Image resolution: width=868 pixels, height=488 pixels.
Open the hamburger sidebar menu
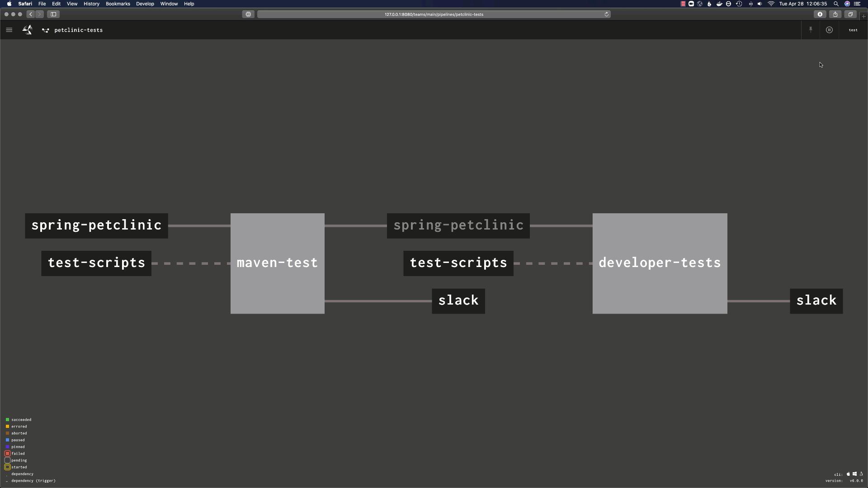[x=9, y=30]
